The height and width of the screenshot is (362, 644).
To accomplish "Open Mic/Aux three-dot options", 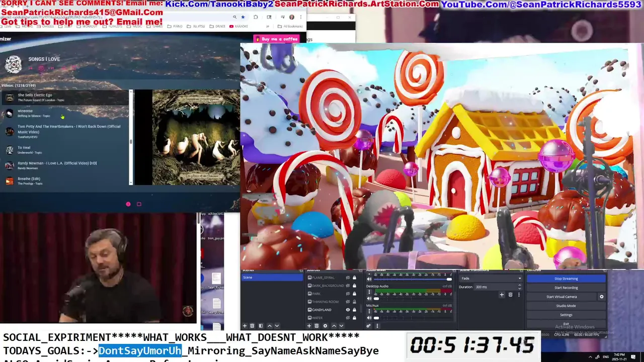I will [369, 311].
